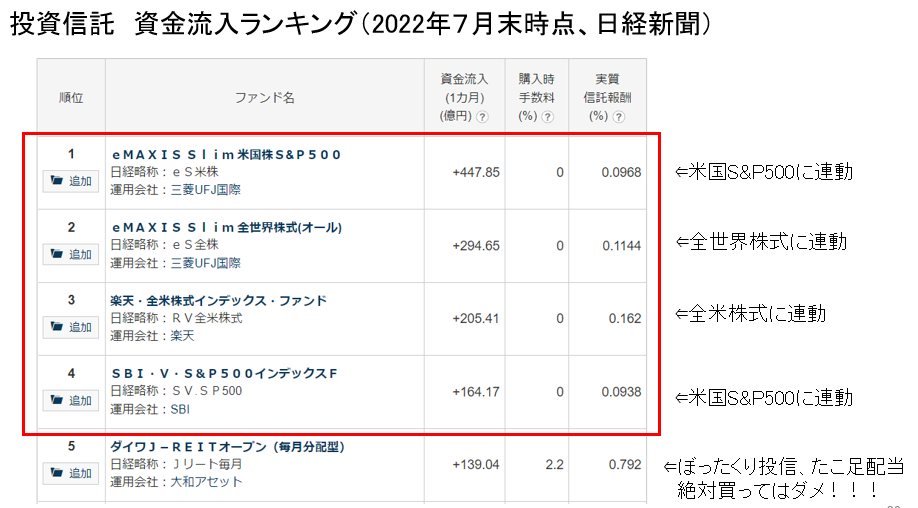The height and width of the screenshot is (508, 918).
Task: Open the help icon next to 購入時手数料(%)
Action: (x=547, y=116)
